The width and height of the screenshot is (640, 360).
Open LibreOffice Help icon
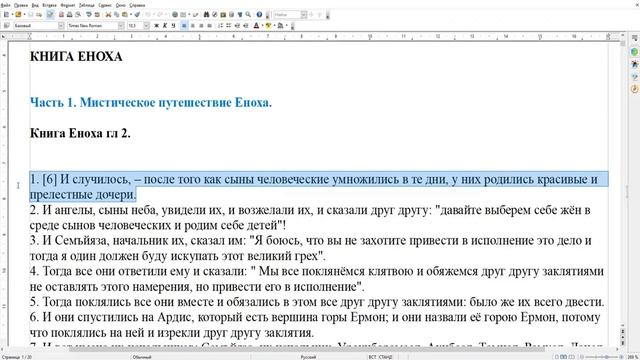(259, 15)
